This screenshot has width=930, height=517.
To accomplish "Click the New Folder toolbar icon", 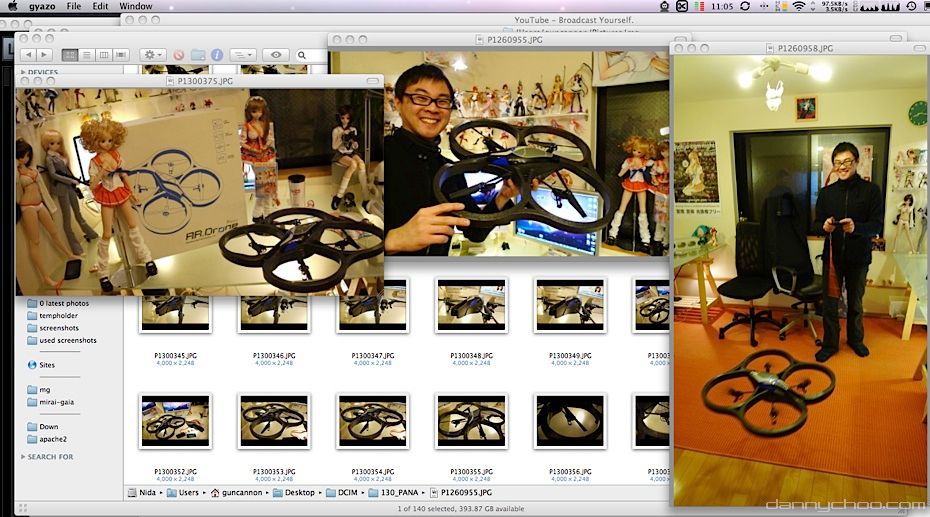I will coord(198,54).
